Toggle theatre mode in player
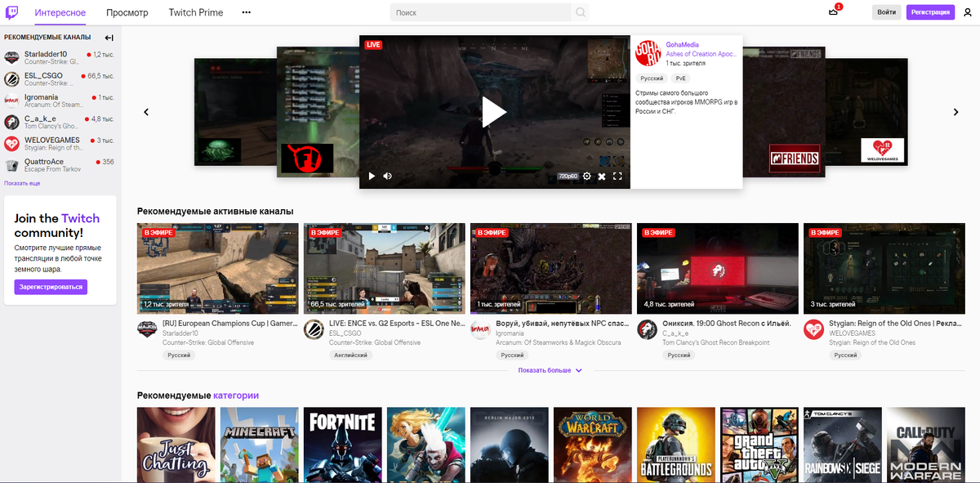 602,176
